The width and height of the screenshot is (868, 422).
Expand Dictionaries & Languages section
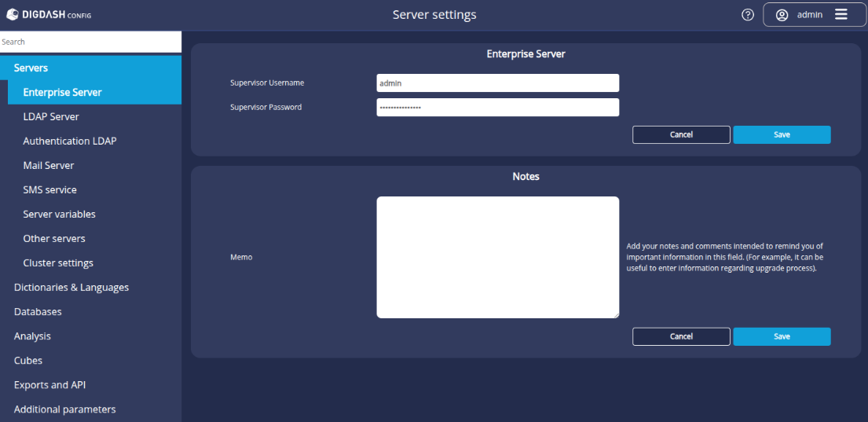pos(71,288)
